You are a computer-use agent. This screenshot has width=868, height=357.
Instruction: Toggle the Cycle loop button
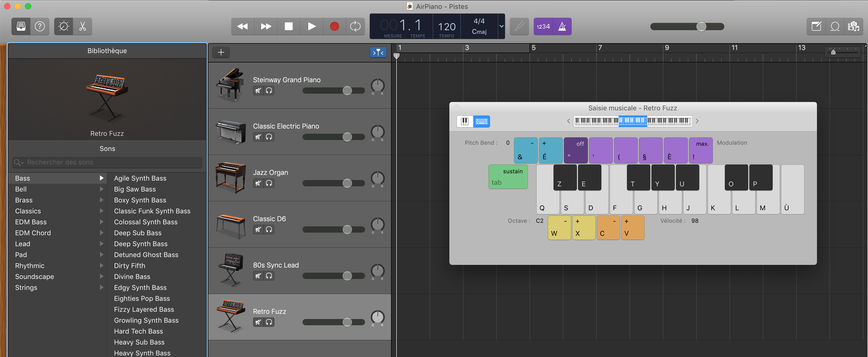pos(355,26)
